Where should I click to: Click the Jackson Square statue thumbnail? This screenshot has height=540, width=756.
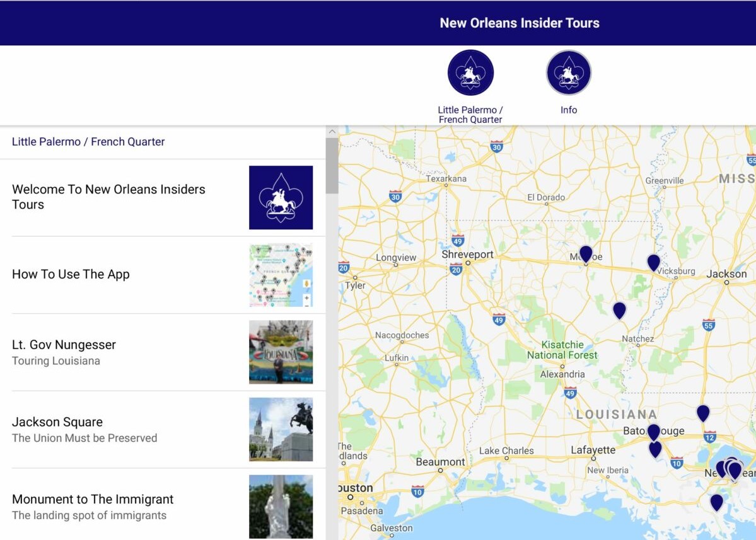(281, 429)
